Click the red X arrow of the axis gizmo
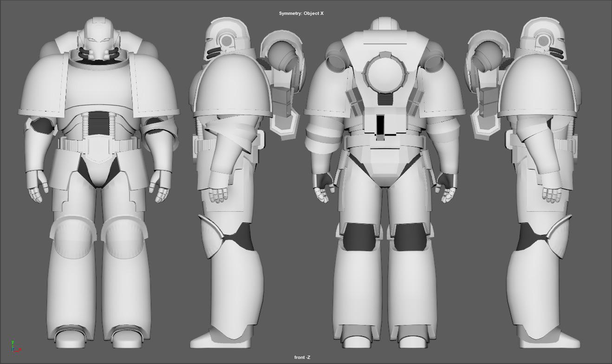 coord(20,349)
